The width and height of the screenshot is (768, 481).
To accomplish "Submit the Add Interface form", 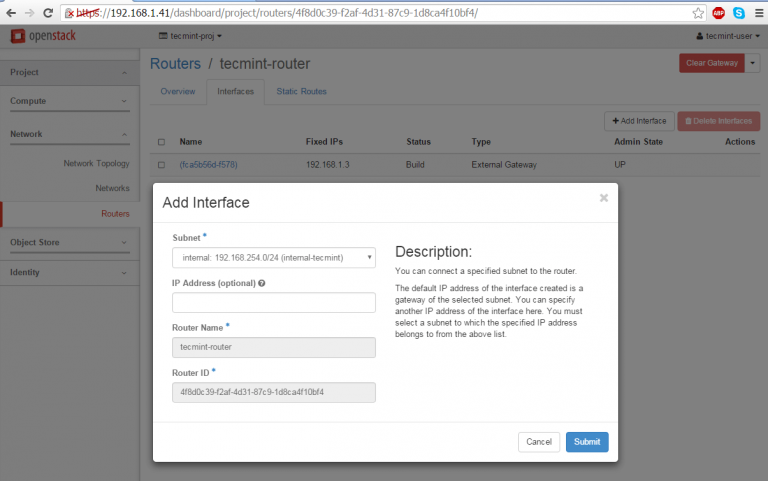I will tap(587, 442).
